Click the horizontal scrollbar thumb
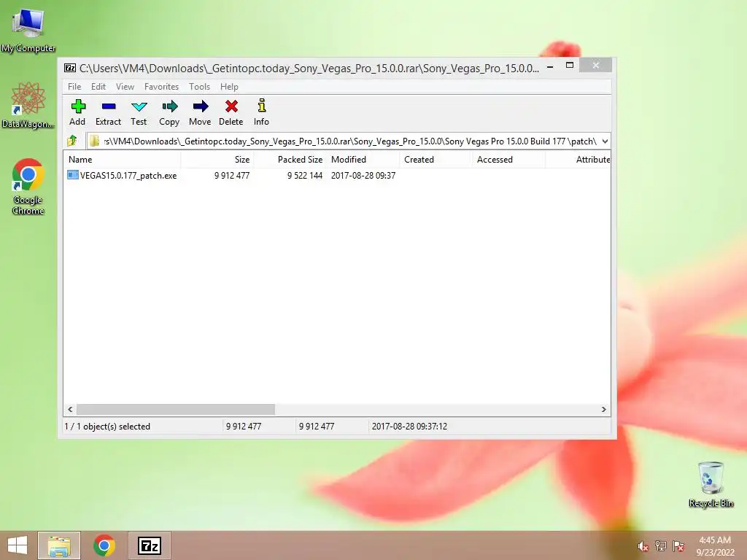Screen dimensions: 747x560 pyautogui.click(x=176, y=410)
